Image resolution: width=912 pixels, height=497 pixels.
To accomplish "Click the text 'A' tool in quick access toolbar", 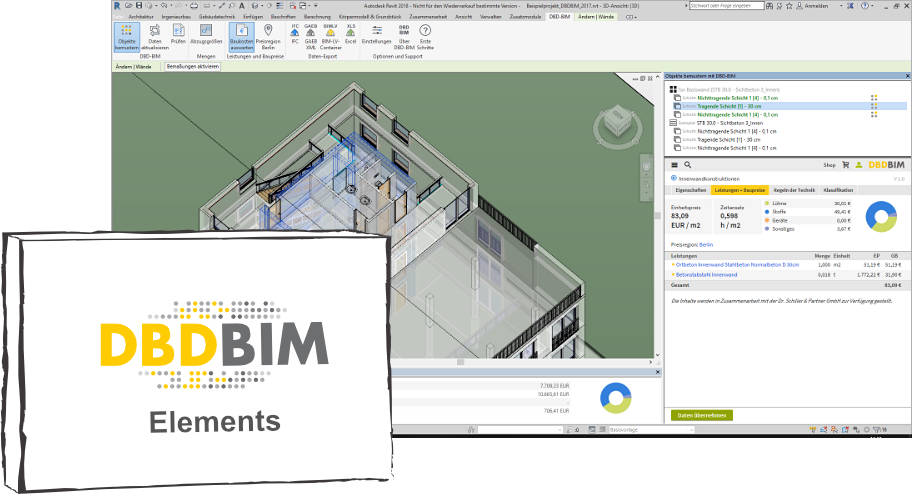I will (241, 5).
